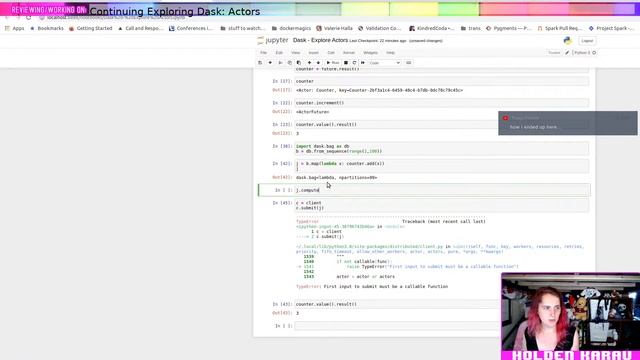Paste cells below icon in toolbar
Image resolution: width=640 pixels, height=360 pixels.
(x=298, y=63)
